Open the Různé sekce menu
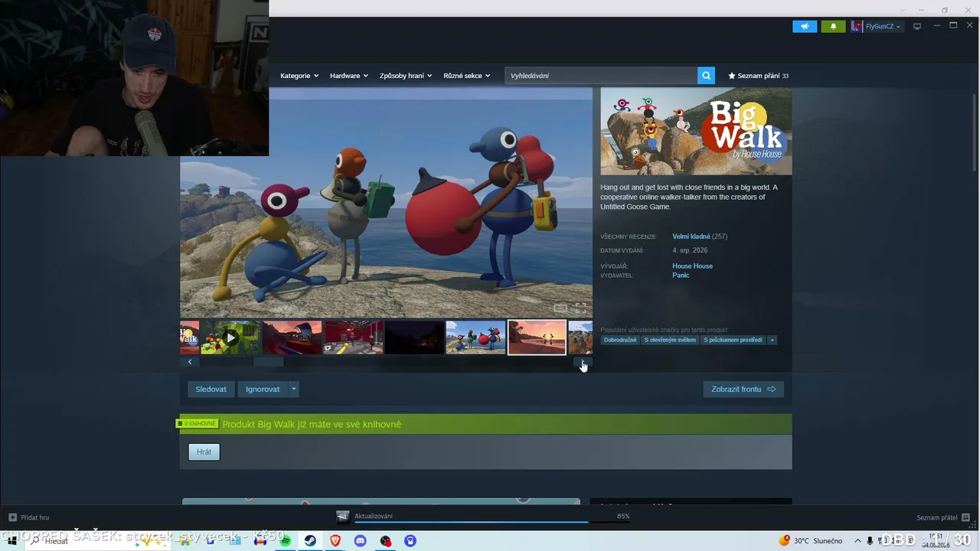The height and width of the screenshot is (551, 980). click(466, 76)
